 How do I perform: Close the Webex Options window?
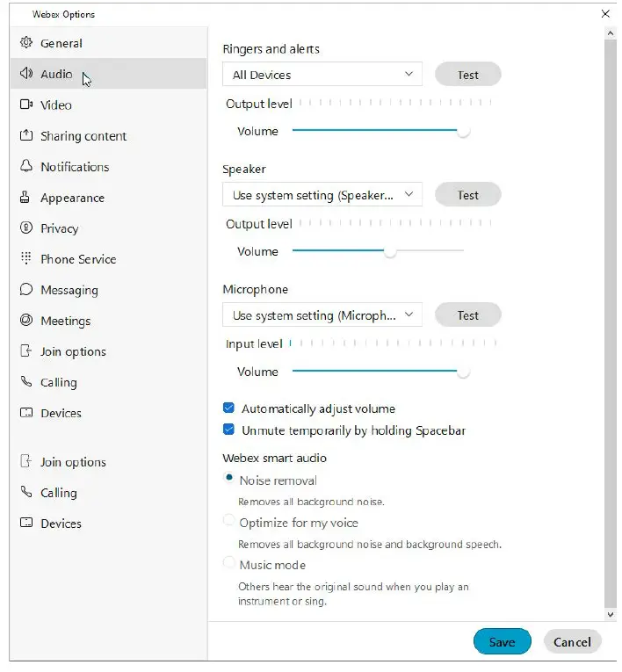(605, 14)
